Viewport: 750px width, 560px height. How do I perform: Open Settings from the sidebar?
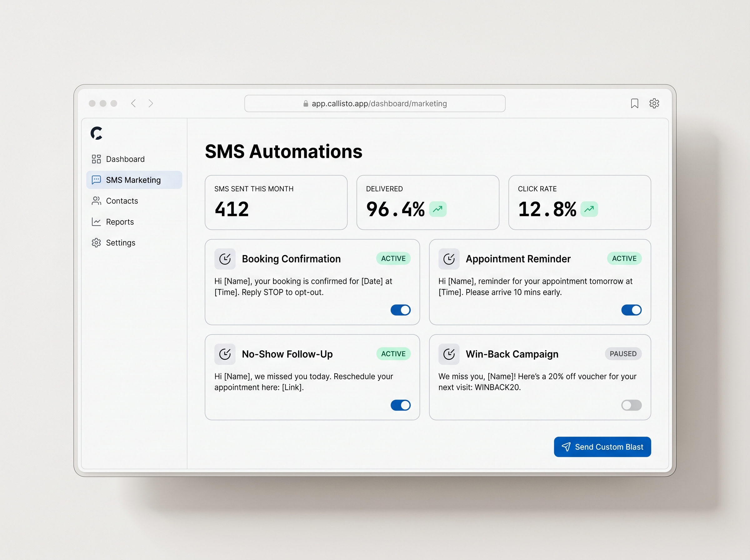tap(134, 243)
